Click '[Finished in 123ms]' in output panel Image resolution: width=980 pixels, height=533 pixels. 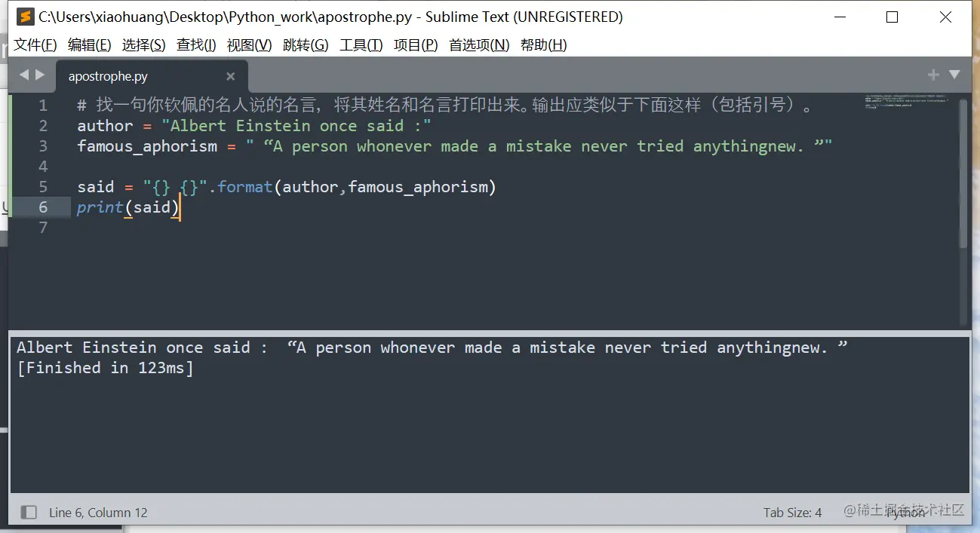coord(105,368)
